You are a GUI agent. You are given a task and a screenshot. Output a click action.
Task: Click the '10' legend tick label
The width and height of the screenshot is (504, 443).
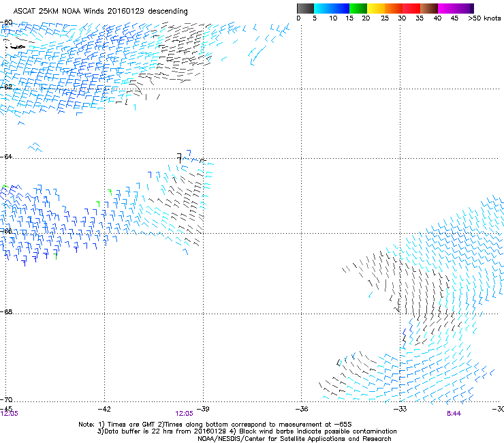(333, 18)
